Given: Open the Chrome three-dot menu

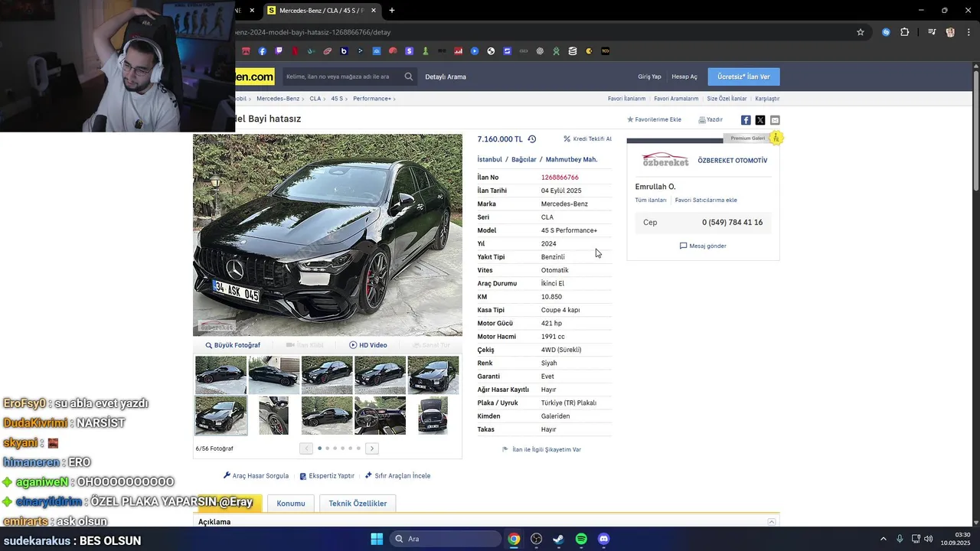Looking at the screenshot, I should click(968, 32).
